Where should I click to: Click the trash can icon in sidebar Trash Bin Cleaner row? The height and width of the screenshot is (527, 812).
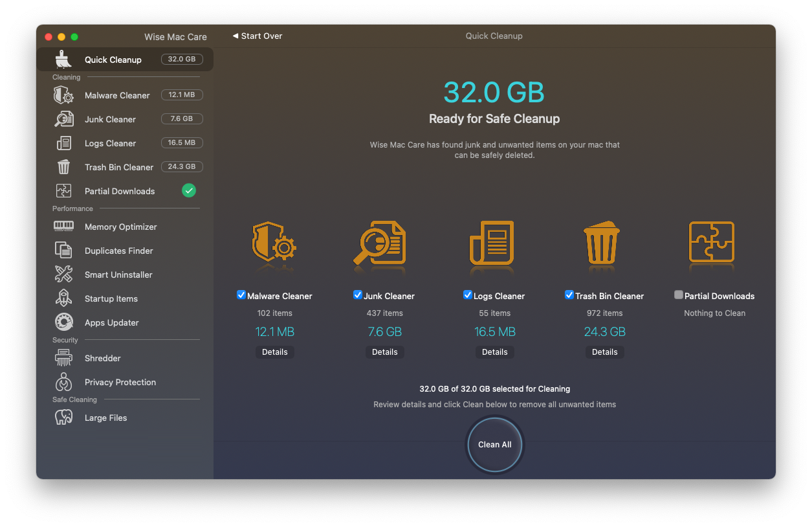coord(63,167)
